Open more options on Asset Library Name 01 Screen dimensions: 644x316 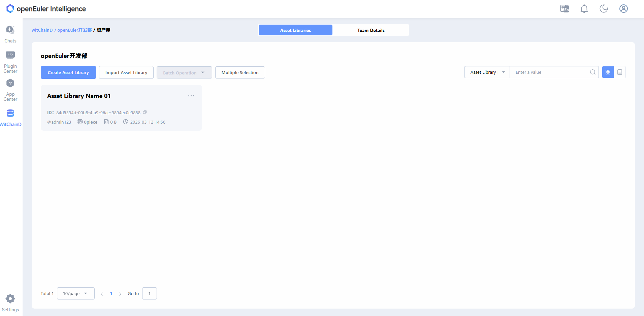[x=191, y=96]
